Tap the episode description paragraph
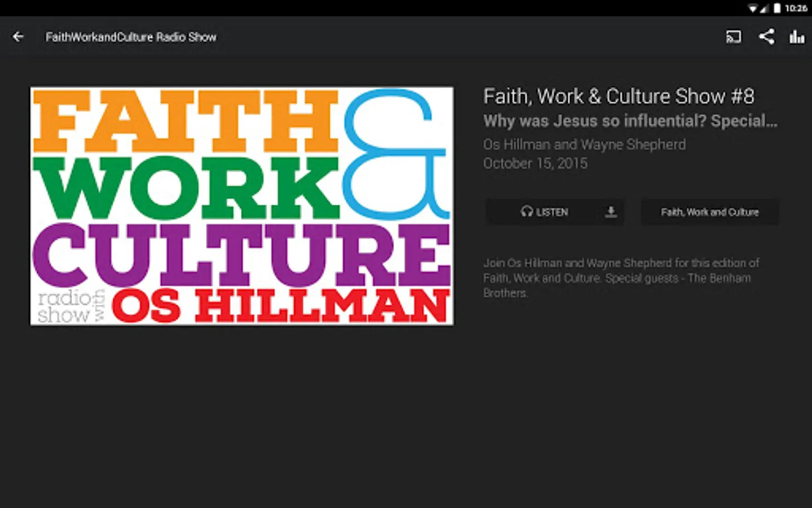 [x=621, y=278]
